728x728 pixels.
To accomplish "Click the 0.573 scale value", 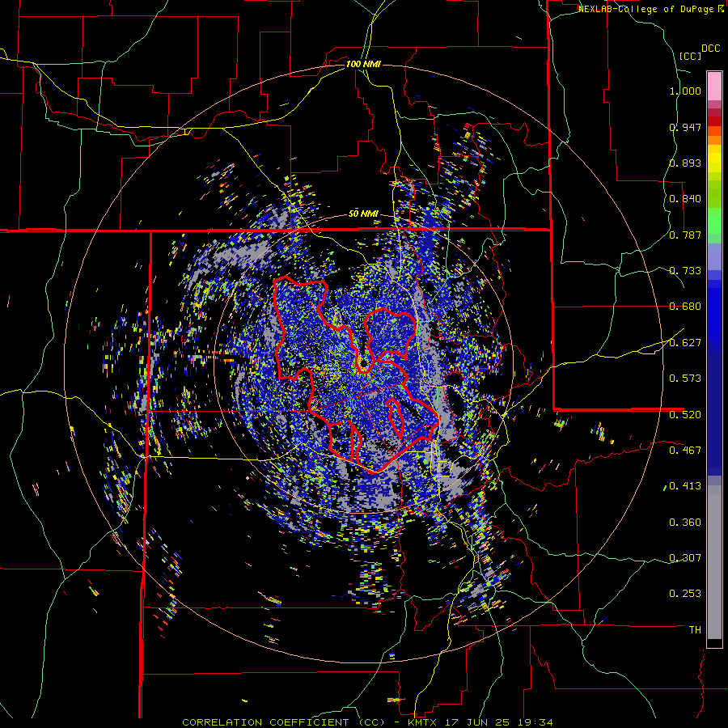I will 685,379.
